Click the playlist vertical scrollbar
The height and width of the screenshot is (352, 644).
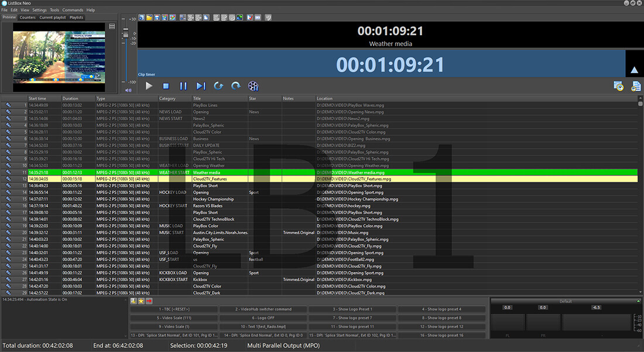640,195
